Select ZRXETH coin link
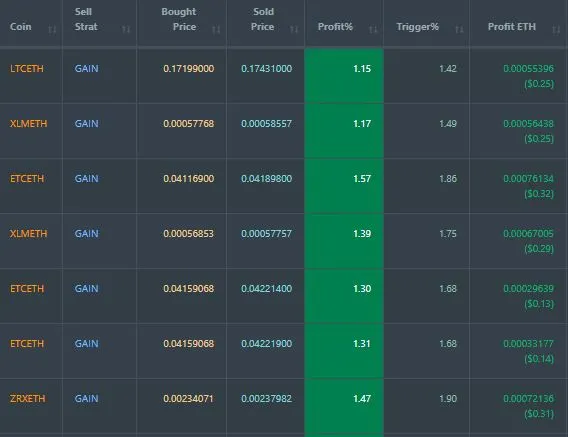This screenshot has height=437, width=568. click(x=28, y=399)
